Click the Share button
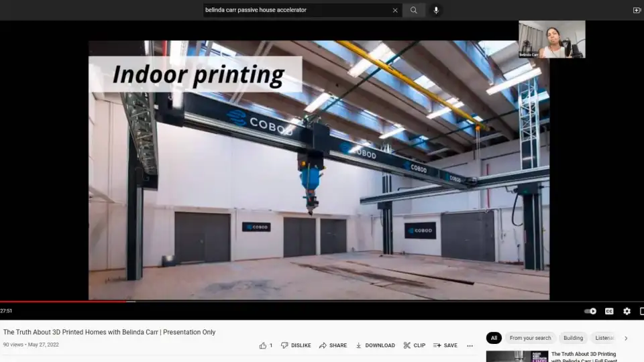 click(333, 345)
